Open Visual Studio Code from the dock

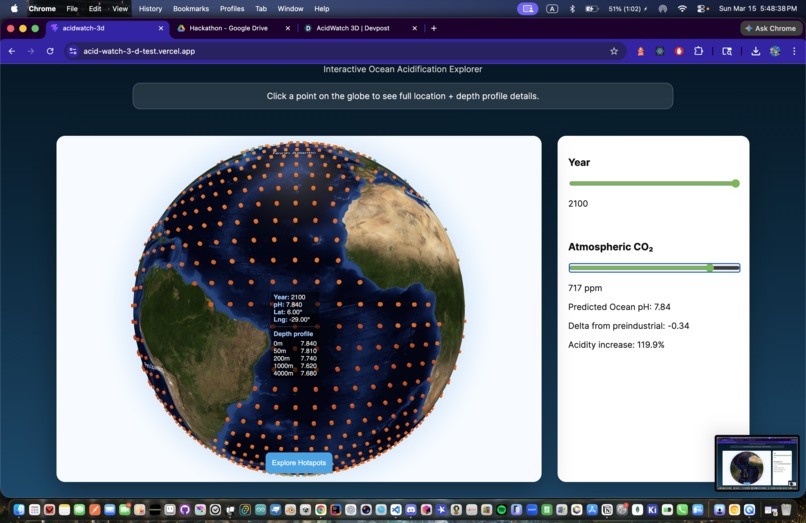point(396,510)
